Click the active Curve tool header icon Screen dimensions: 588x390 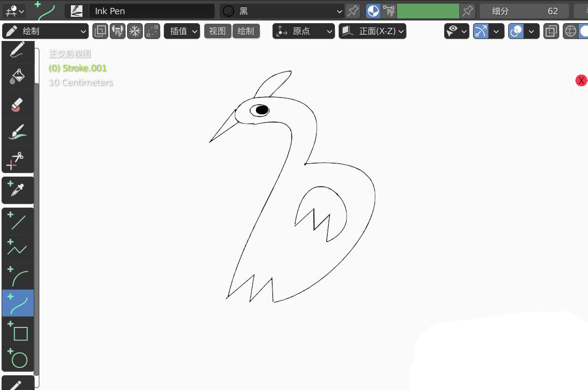[x=45, y=11]
